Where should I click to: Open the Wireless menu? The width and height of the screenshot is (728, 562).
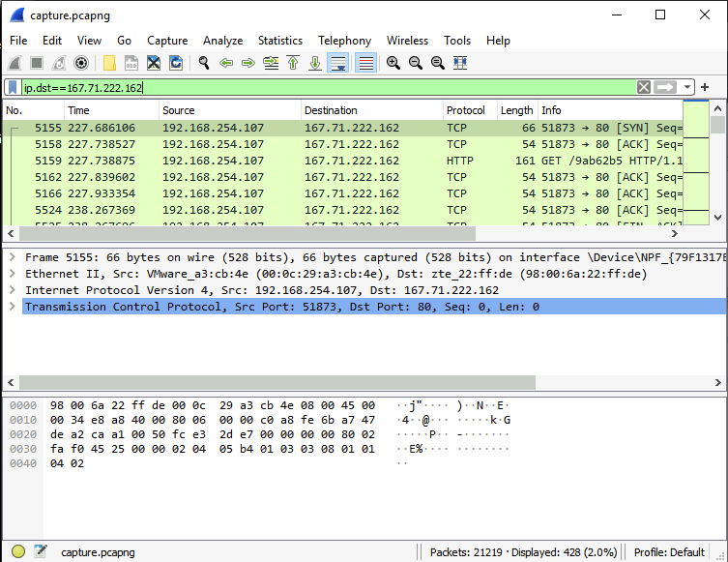[x=407, y=41]
